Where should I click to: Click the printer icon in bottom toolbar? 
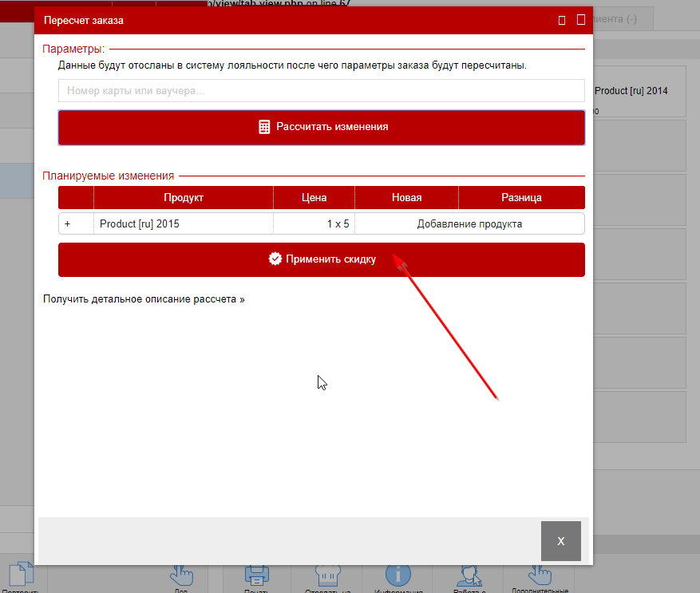[x=256, y=577]
